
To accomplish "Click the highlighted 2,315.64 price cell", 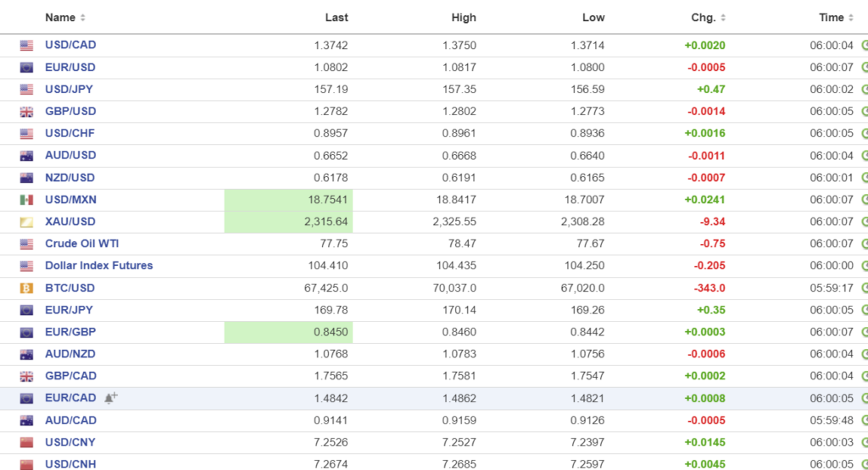I will click(x=288, y=222).
